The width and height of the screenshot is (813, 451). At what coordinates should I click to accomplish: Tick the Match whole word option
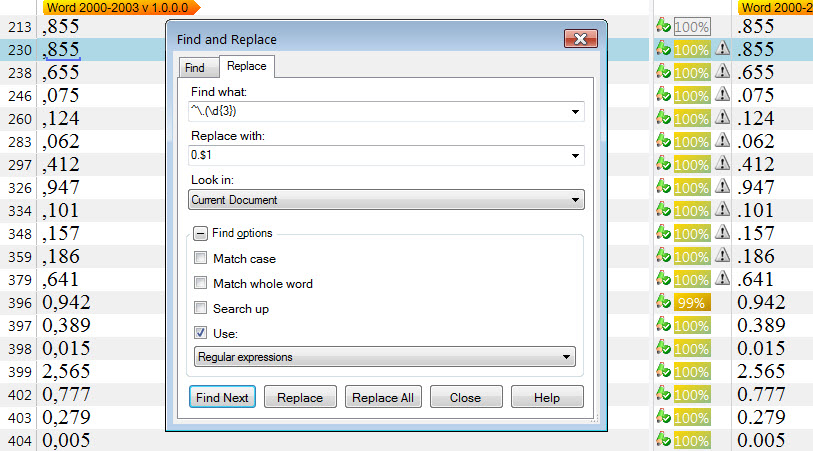tap(202, 284)
